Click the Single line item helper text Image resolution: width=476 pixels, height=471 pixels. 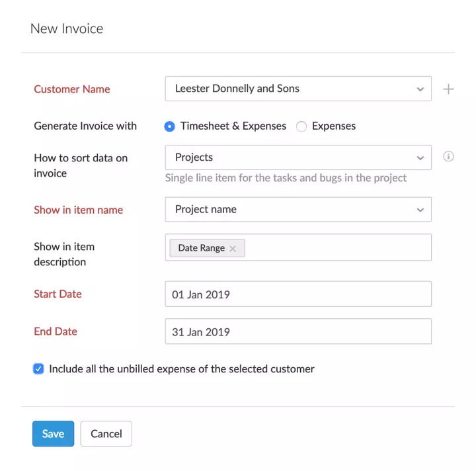(x=286, y=178)
